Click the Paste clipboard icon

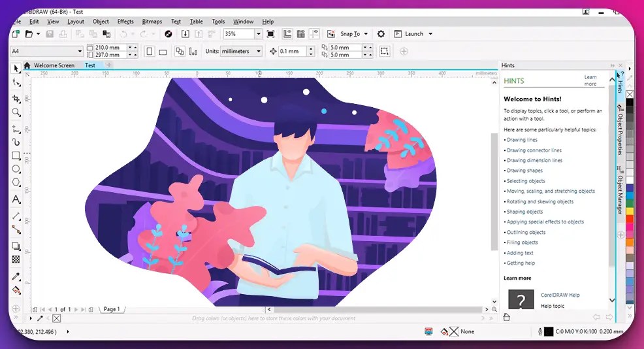pyautogui.click(x=106, y=34)
